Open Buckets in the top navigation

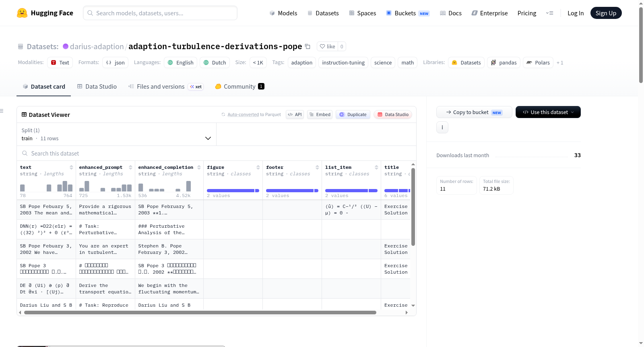coord(408,13)
